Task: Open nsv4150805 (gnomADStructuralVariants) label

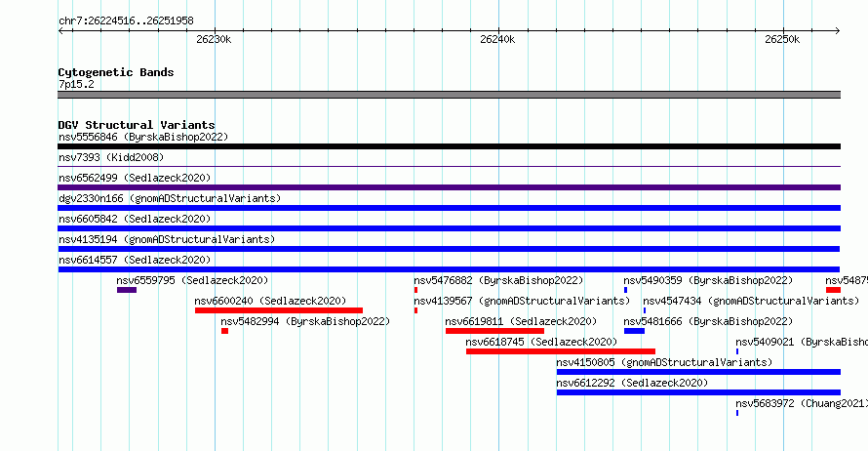Action: tap(664, 362)
